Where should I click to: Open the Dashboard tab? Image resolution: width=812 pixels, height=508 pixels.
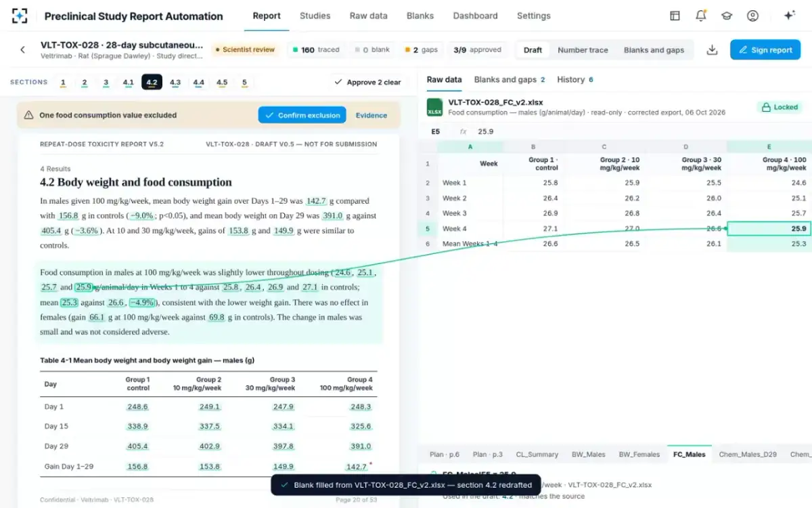(x=475, y=16)
